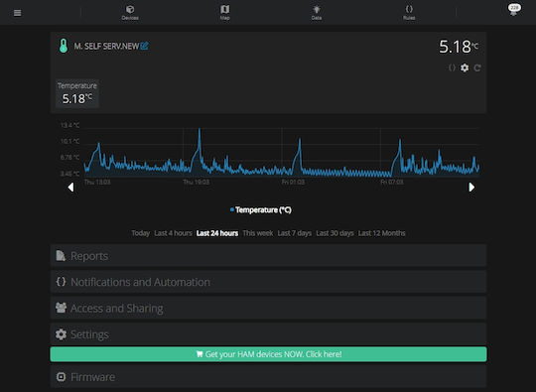
Task: Open the notifications bubble icon
Action: (x=514, y=10)
